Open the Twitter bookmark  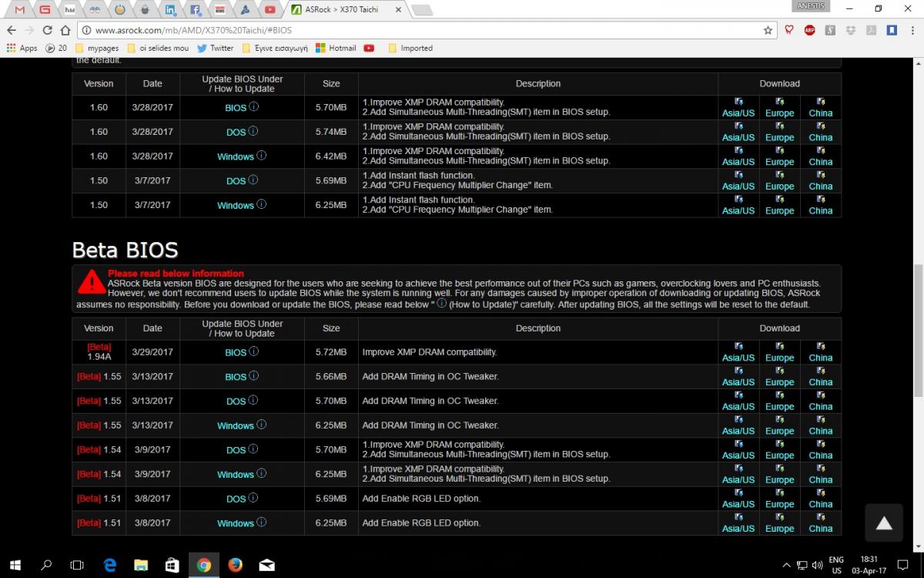coord(215,48)
